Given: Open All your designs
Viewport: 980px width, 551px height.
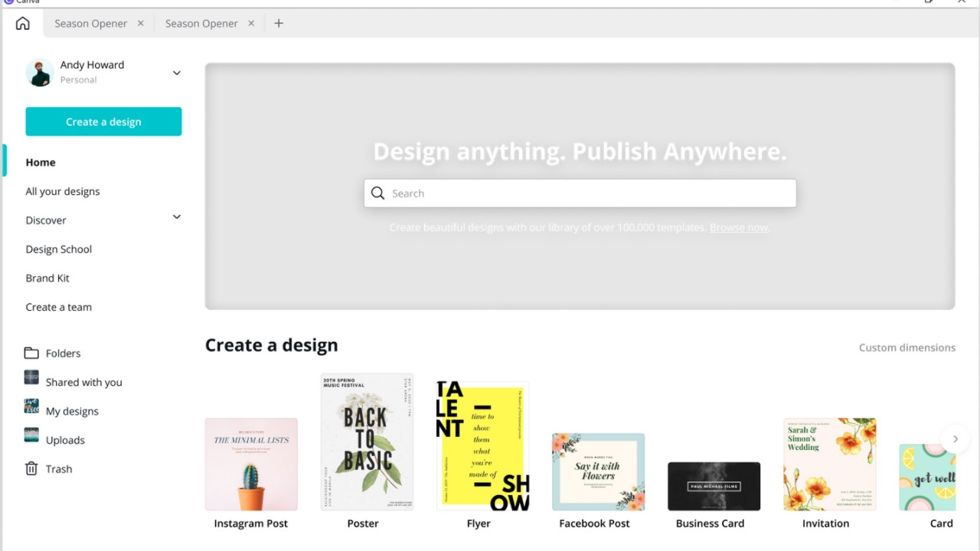Looking at the screenshot, I should pyautogui.click(x=63, y=191).
